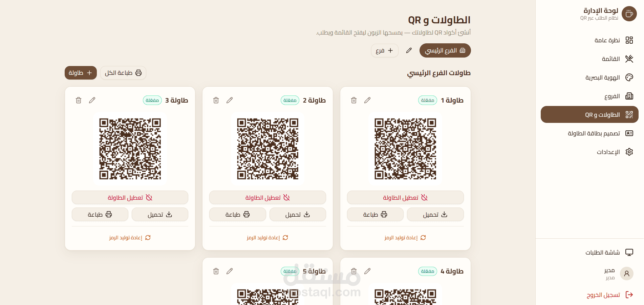Click the coffee cup logo in sidebar
The width and height of the screenshot is (644, 305).
629,14
